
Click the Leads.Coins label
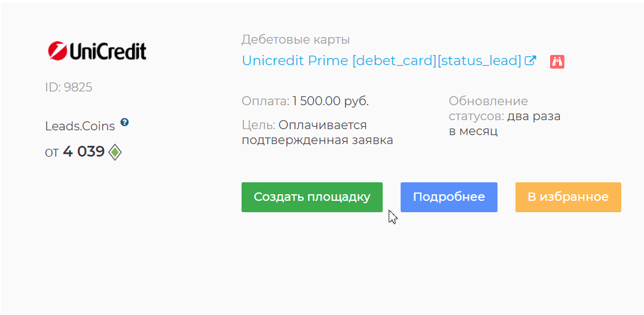coord(80,127)
